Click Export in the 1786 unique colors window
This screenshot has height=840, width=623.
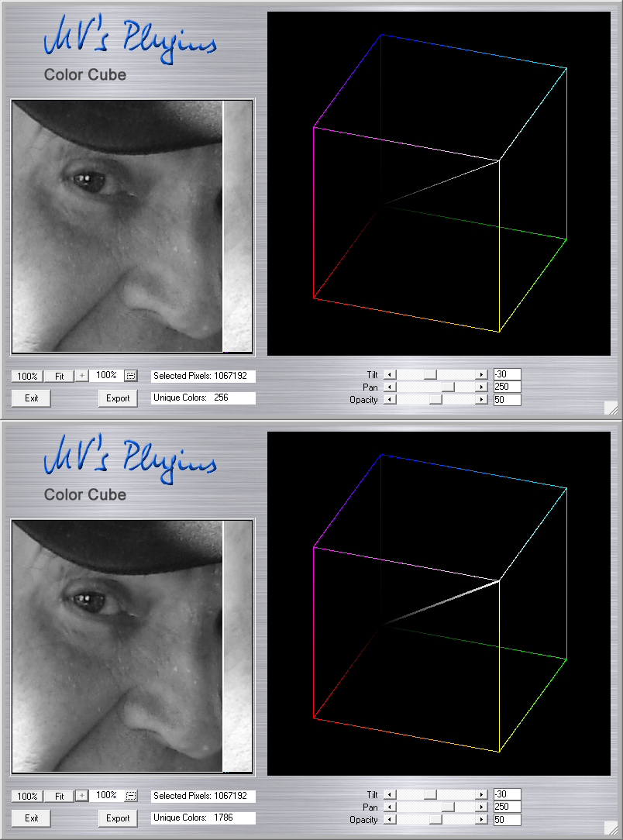tap(118, 818)
